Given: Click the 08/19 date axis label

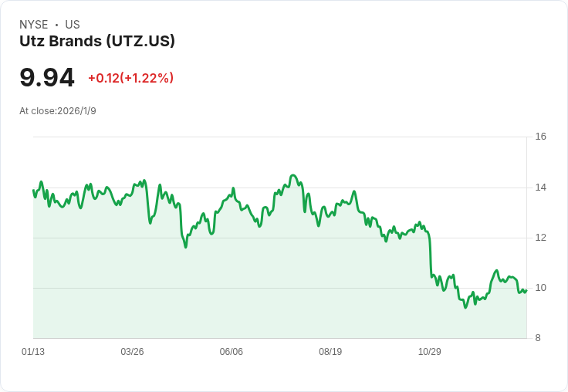Looking at the screenshot, I should (330, 351).
